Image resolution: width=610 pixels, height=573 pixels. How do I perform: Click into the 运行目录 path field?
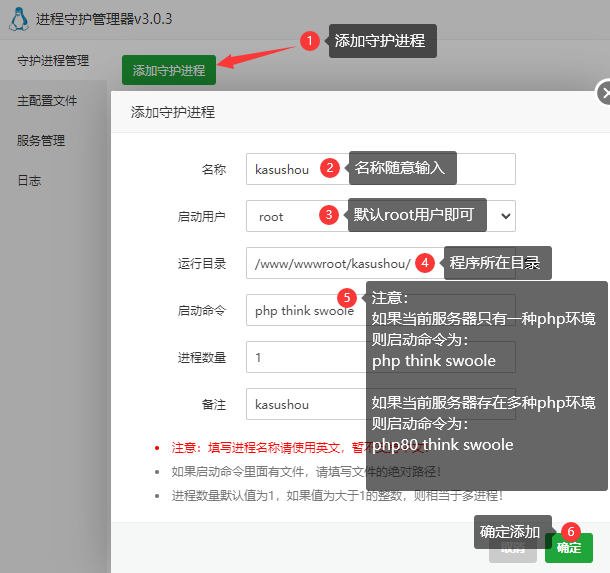[381, 263]
